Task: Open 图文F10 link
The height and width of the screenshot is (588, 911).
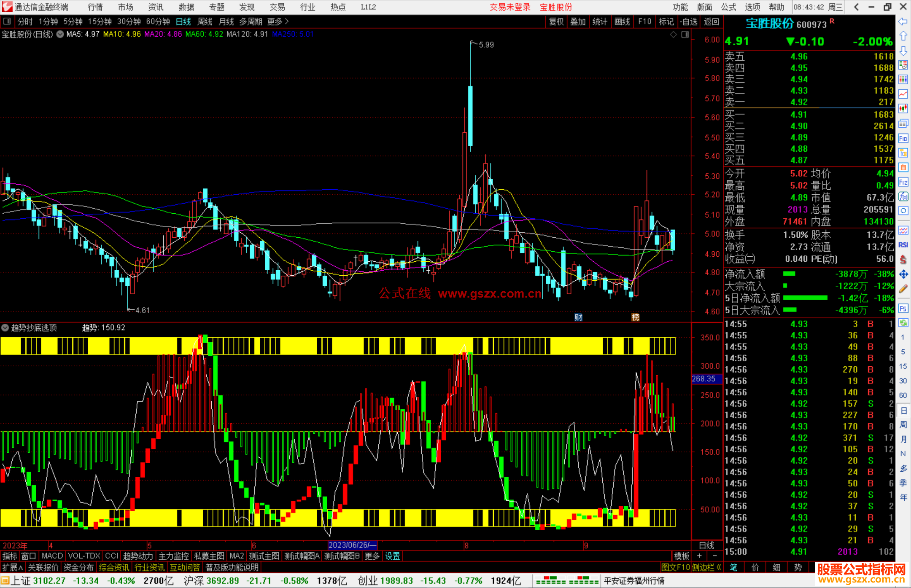Action: click(676, 567)
